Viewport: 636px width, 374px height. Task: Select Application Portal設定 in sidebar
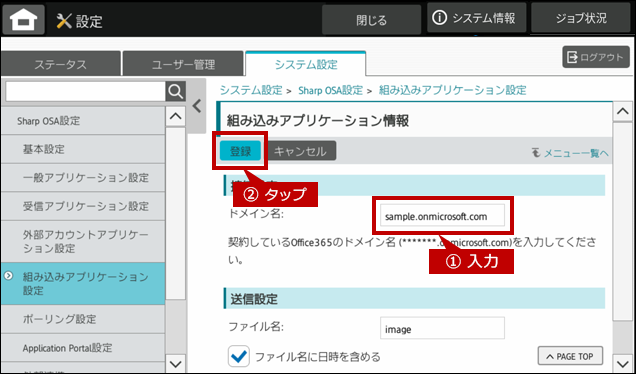pos(83,348)
